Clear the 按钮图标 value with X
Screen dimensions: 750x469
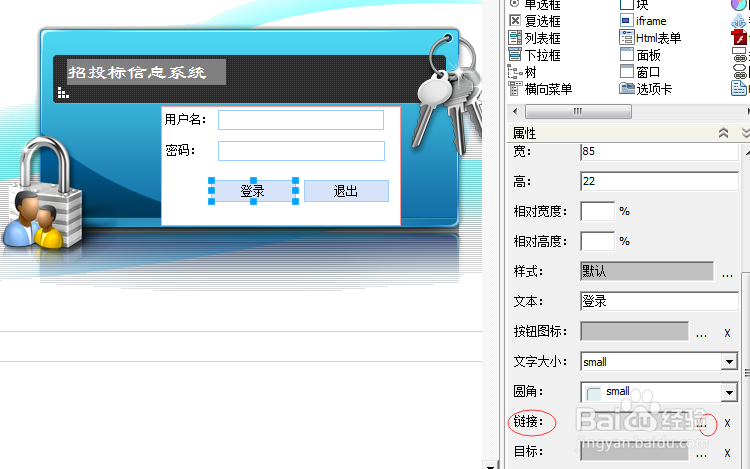[727, 333]
